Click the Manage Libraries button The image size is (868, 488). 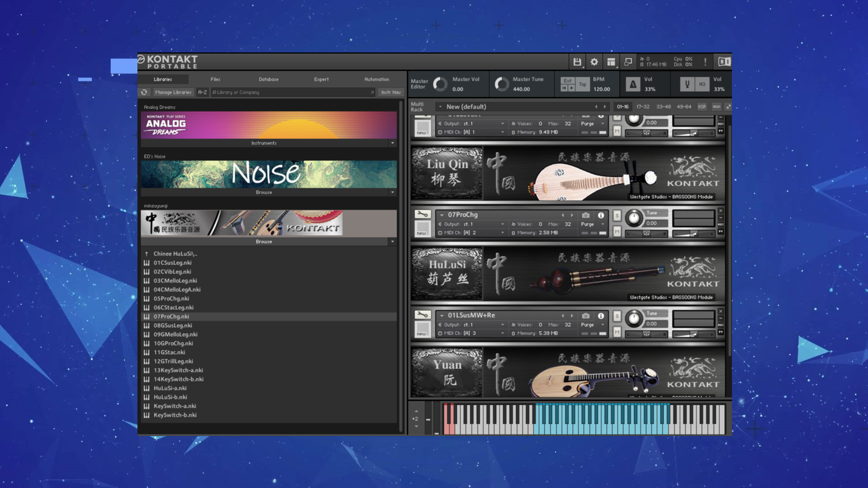[x=173, y=92]
